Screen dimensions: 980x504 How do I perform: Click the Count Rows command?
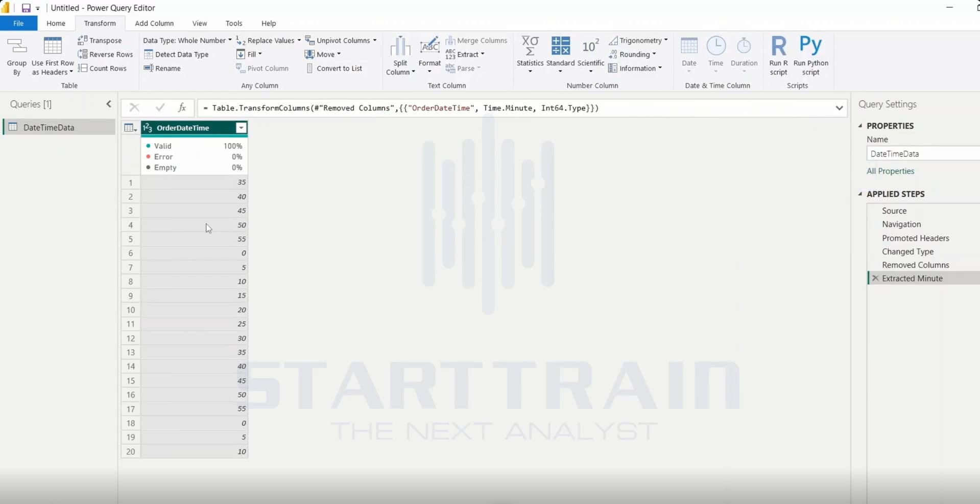click(102, 68)
